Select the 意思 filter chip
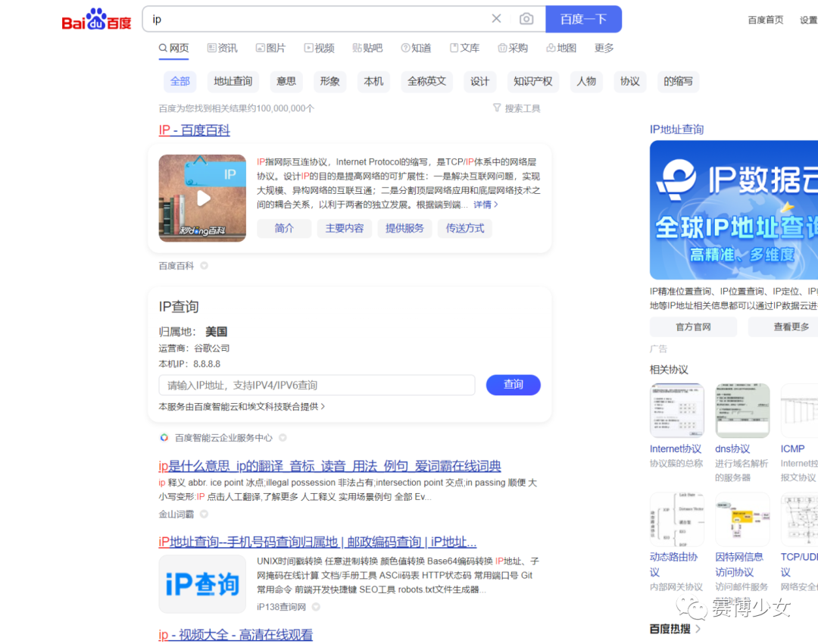Image resolution: width=818 pixels, height=644 pixels. tap(286, 81)
